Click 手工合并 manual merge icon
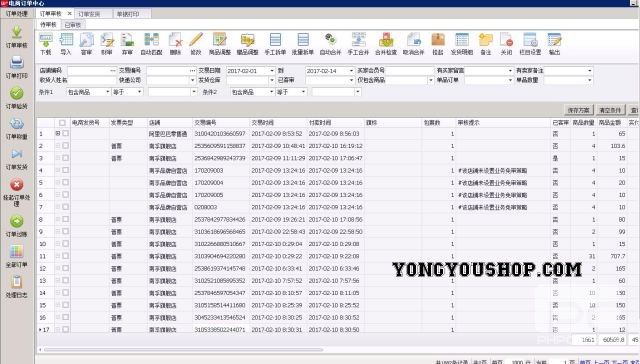This screenshot has height=364, width=640. [358, 44]
